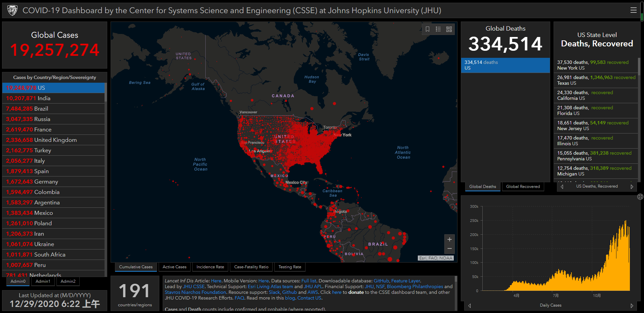Zoom out on the map with minus button
The height and width of the screenshot is (313, 644).
pos(449,249)
